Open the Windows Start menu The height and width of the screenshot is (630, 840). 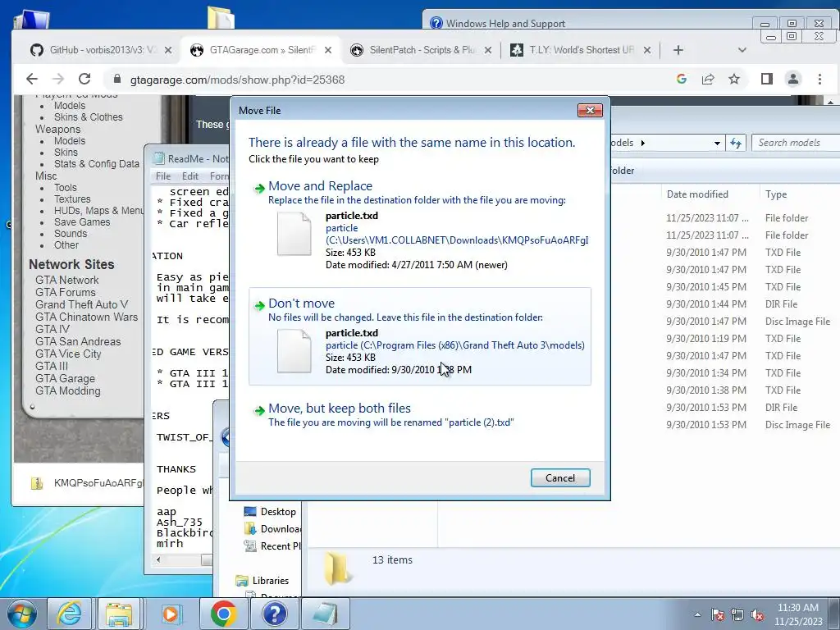[x=22, y=614]
